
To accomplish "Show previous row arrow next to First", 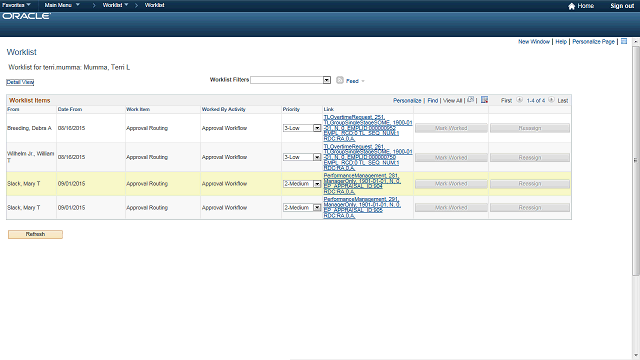I will tap(519, 100).
